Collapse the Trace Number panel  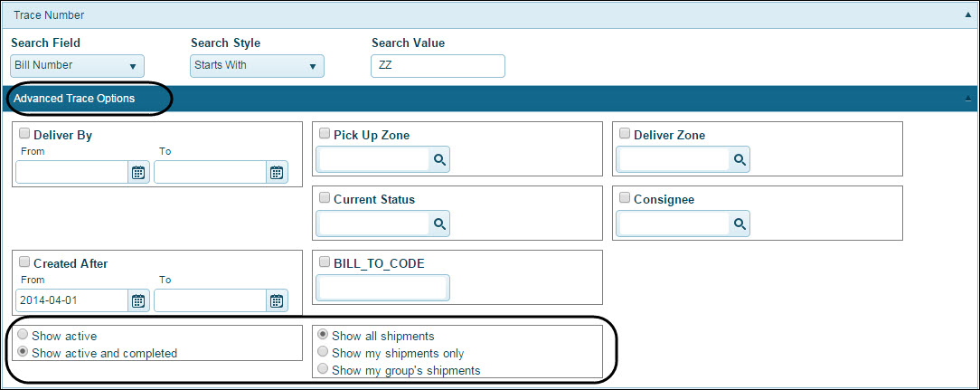tap(968, 14)
